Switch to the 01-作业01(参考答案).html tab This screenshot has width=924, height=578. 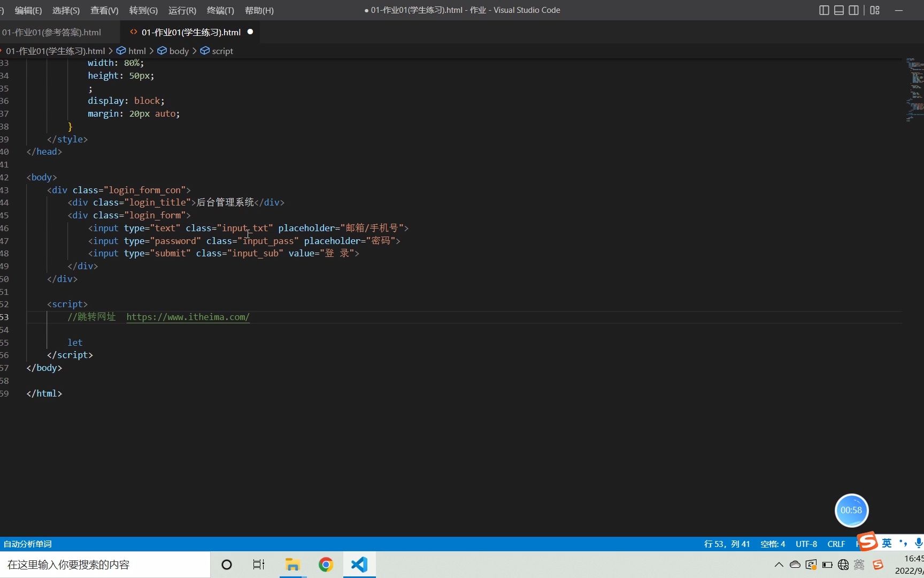[51, 32]
